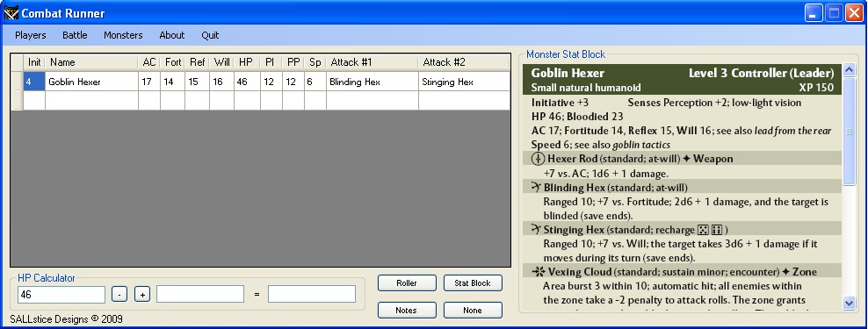
Task: Close the Combat Runner window
Action: [x=854, y=13]
